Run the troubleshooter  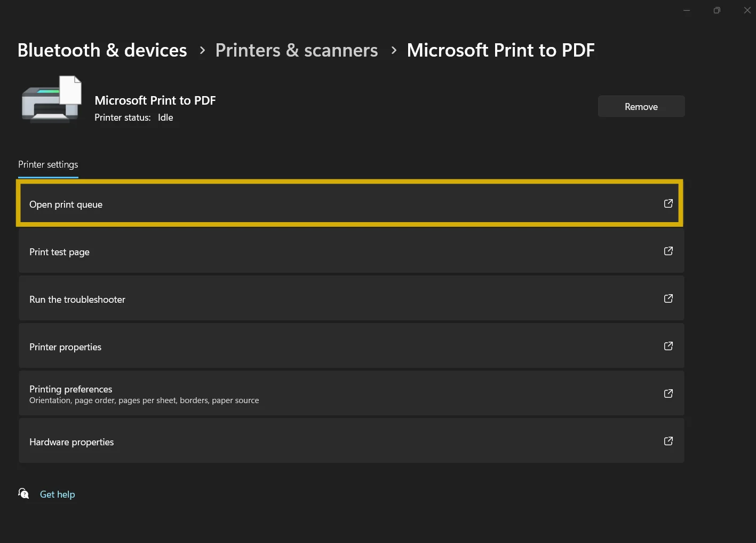point(351,298)
